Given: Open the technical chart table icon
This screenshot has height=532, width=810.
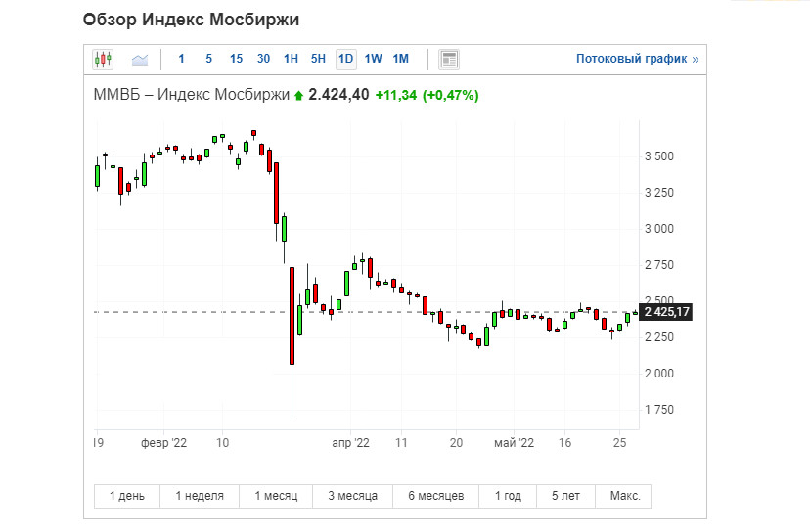Looking at the screenshot, I should pyautogui.click(x=449, y=59).
